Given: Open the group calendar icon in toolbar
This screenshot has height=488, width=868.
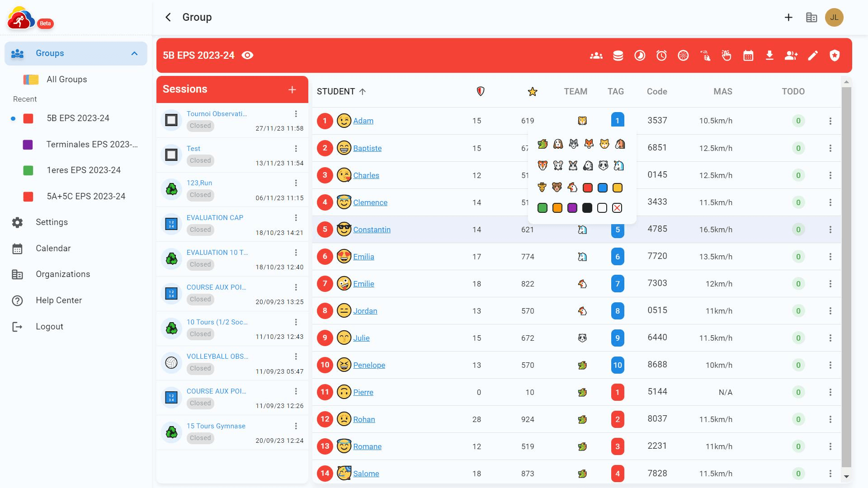Looking at the screenshot, I should point(748,56).
